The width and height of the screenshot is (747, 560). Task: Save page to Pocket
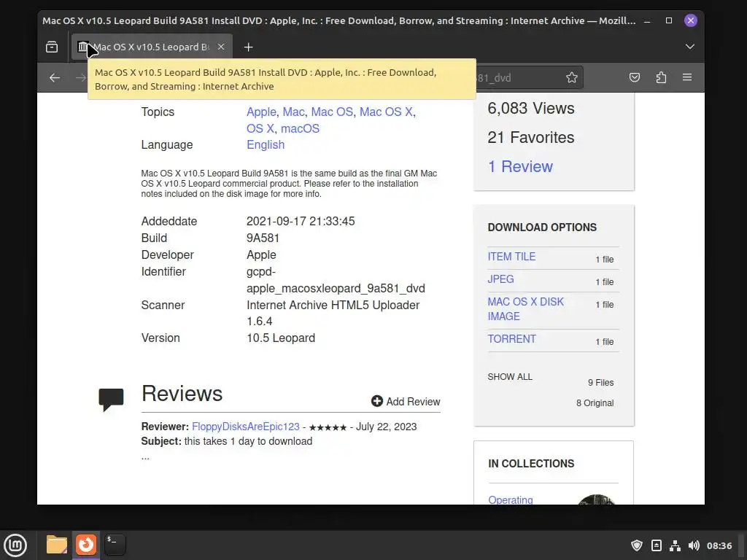pos(635,77)
